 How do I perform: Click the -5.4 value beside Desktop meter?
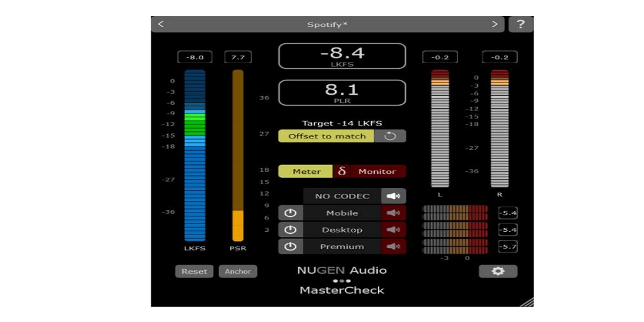click(x=507, y=230)
